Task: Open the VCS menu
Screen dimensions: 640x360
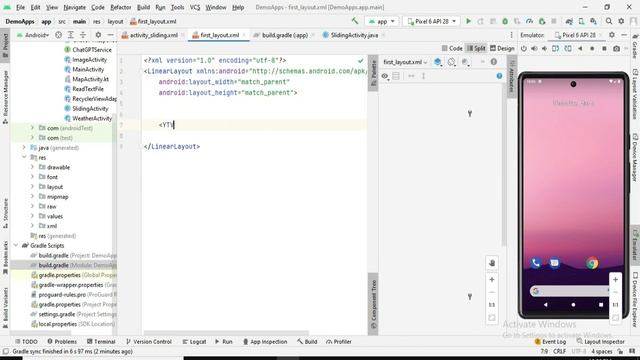Action: 195,7
